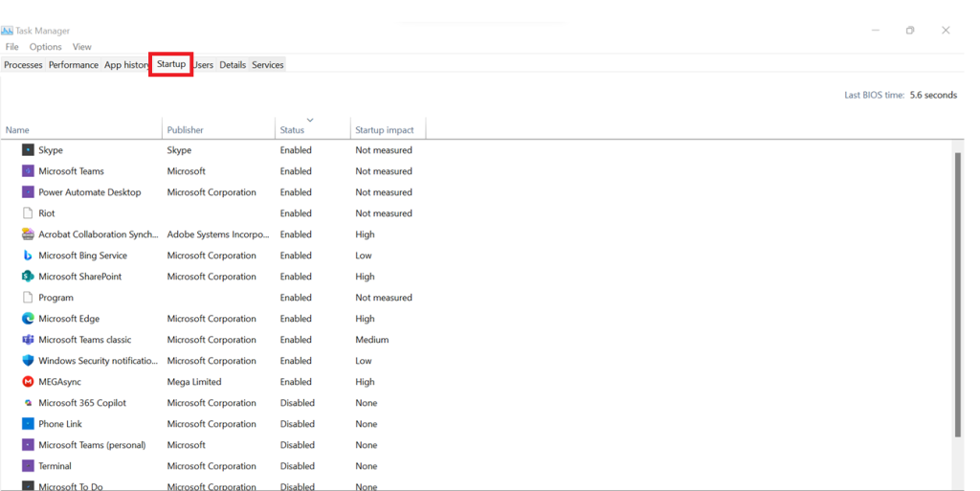
Task: Open the File menu
Action: pyautogui.click(x=11, y=47)
